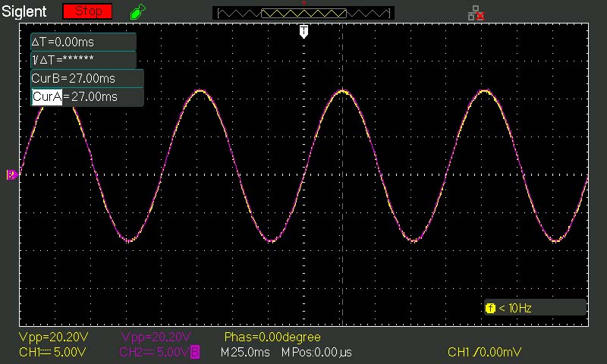Select the highlighted CurA cursor label

click(47, 97)
